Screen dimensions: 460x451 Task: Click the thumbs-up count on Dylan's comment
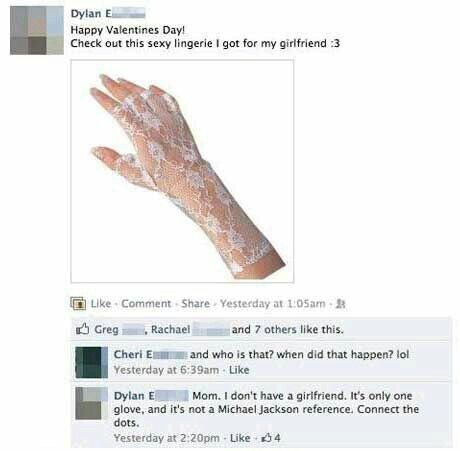pos(271,438)
